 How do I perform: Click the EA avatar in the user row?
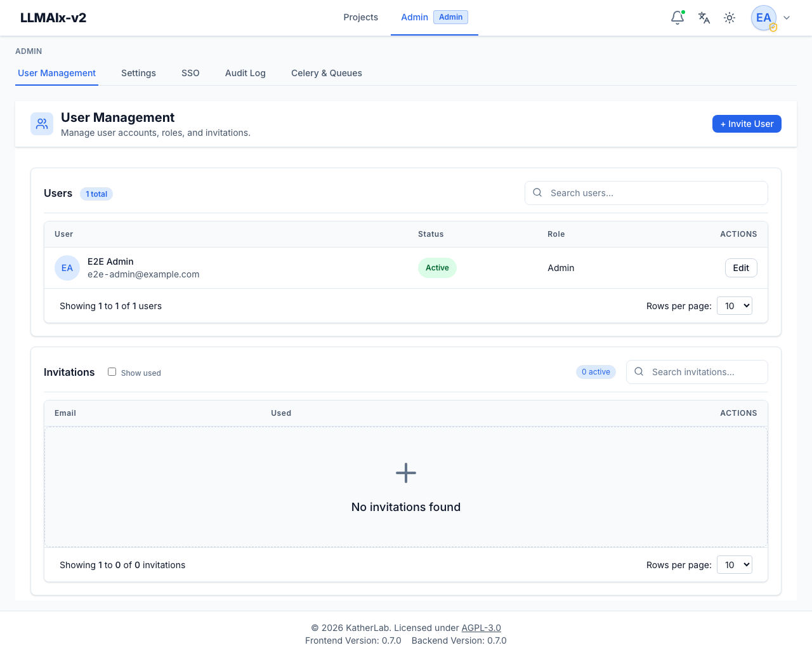tap(67, 268)
